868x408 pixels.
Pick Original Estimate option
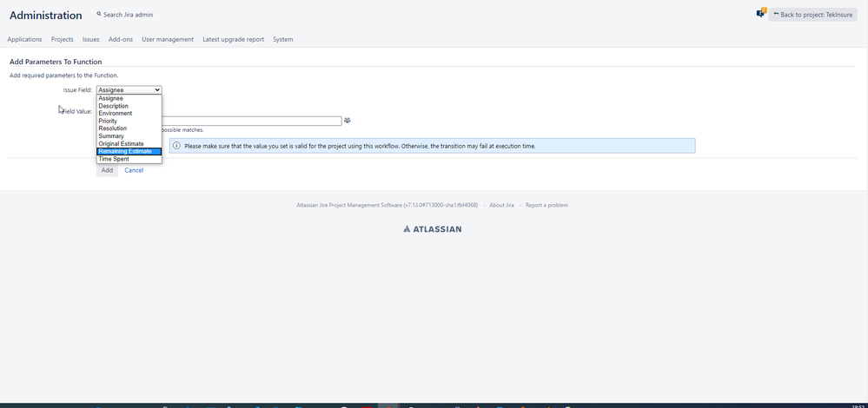(129, 144)
